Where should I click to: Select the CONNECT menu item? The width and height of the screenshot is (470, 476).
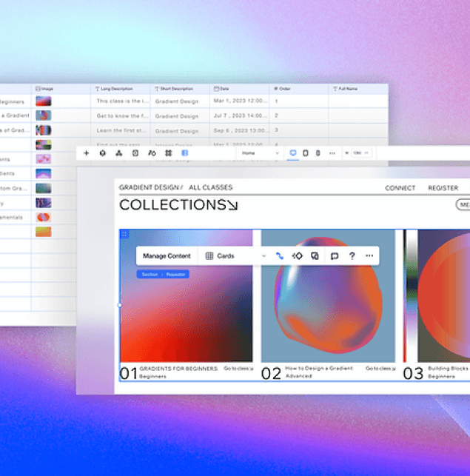point(400,188)
